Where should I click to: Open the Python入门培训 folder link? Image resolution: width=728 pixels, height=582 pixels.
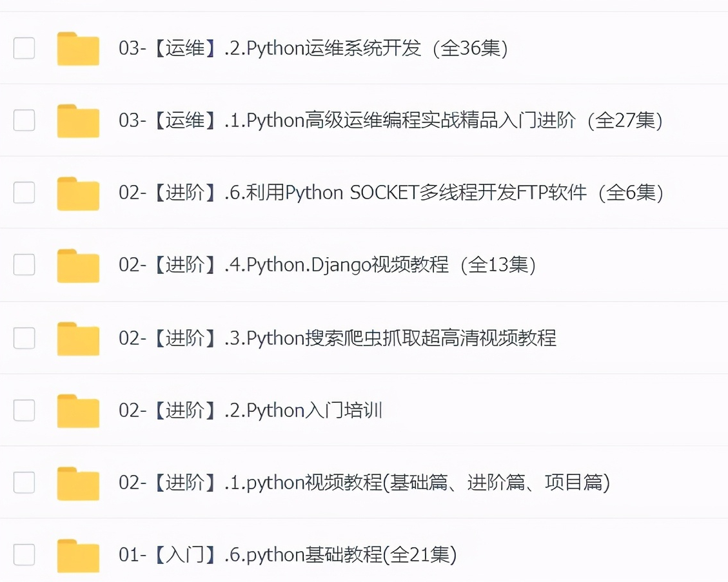[x=250, y=410]
